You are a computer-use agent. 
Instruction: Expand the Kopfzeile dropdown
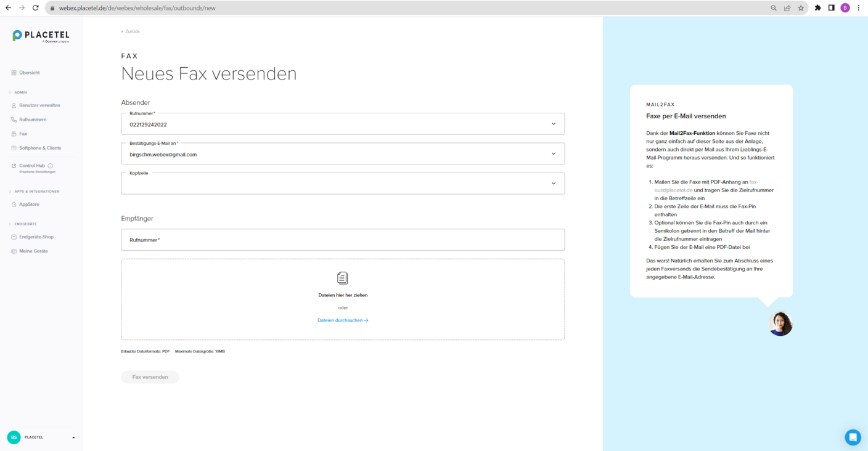(x=553, y=183)
